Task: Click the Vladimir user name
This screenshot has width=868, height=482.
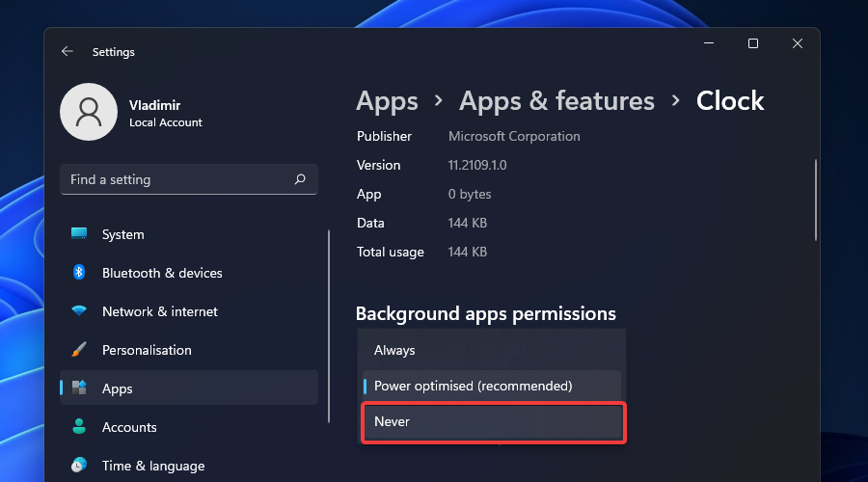Action: (154, 105)
